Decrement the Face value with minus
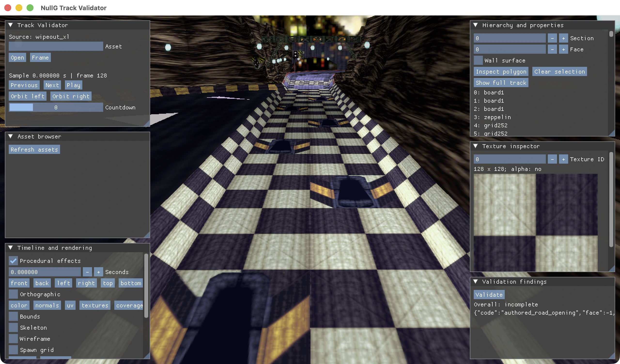620x364 pixels. pyautogui.click(x=552, y=49)
